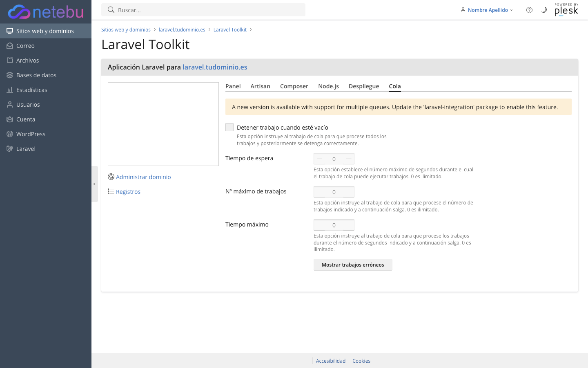Enable Detener trabajo cuando esté vacío checkbox
This screenshot has height=368, width=588.
[x=229, y=127]
